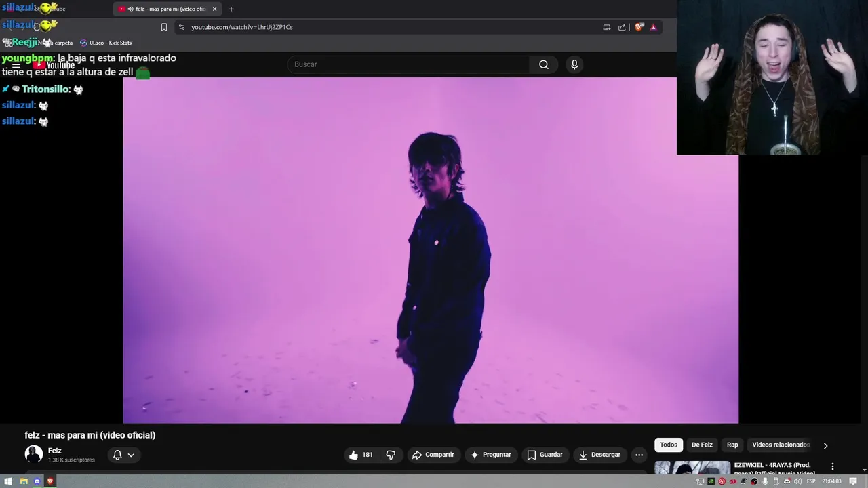Open options for EZEWKIEL 4RAYAS video
868x488 pixels.
click(833, 466)
